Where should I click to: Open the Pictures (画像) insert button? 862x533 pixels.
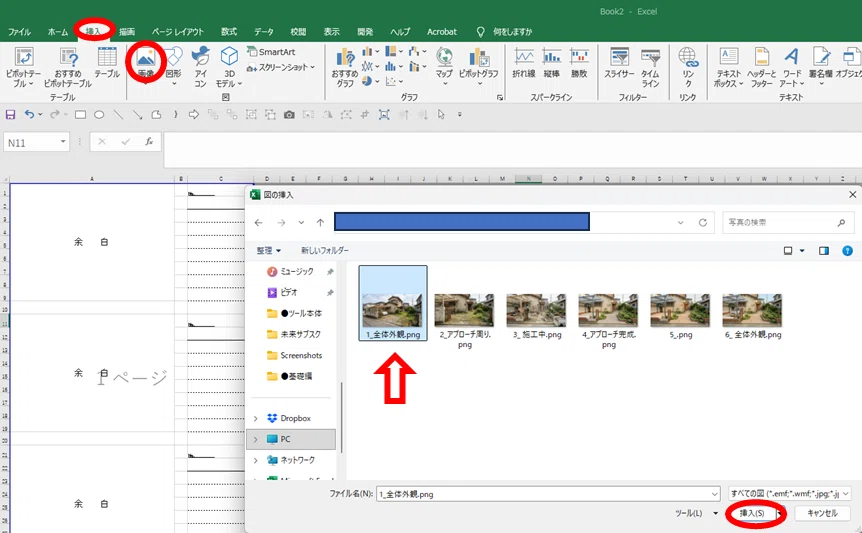click(x=146, y=63)
